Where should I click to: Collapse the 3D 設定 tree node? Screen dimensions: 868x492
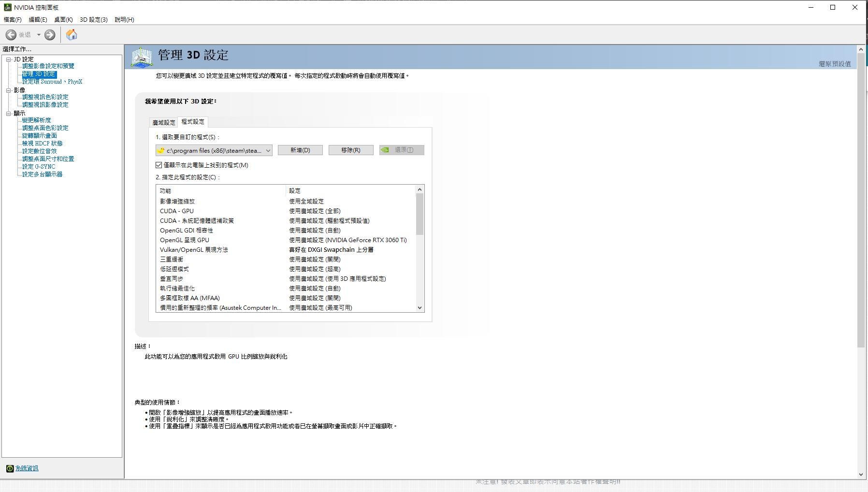point(8,59)
